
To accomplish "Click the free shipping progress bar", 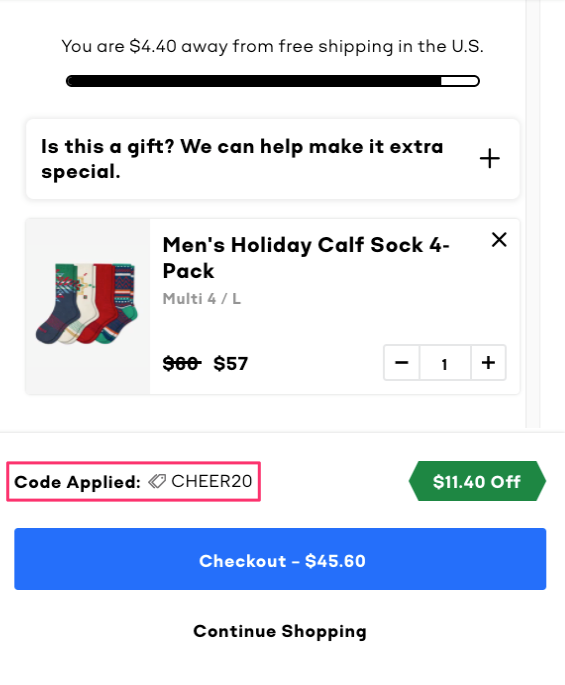I will click(x=273, y=81).
